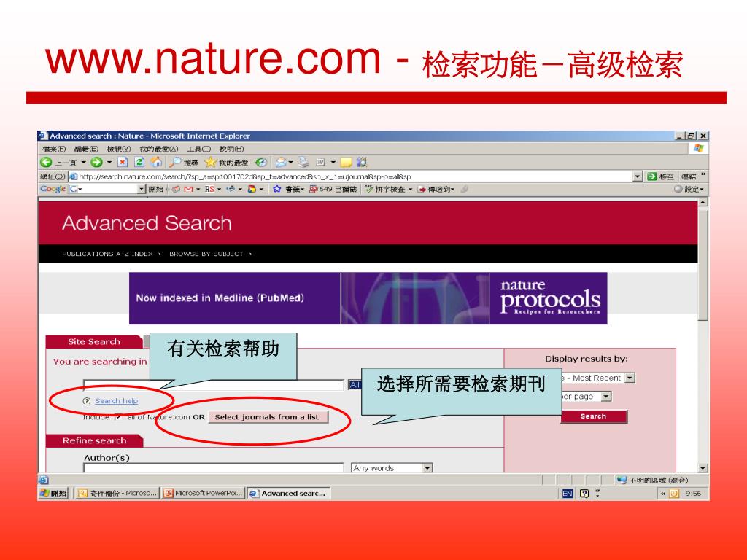Viewport: 747px width, 560px height.
Task: Show hidden tray icons with chevron
Action: click(662, 494)
